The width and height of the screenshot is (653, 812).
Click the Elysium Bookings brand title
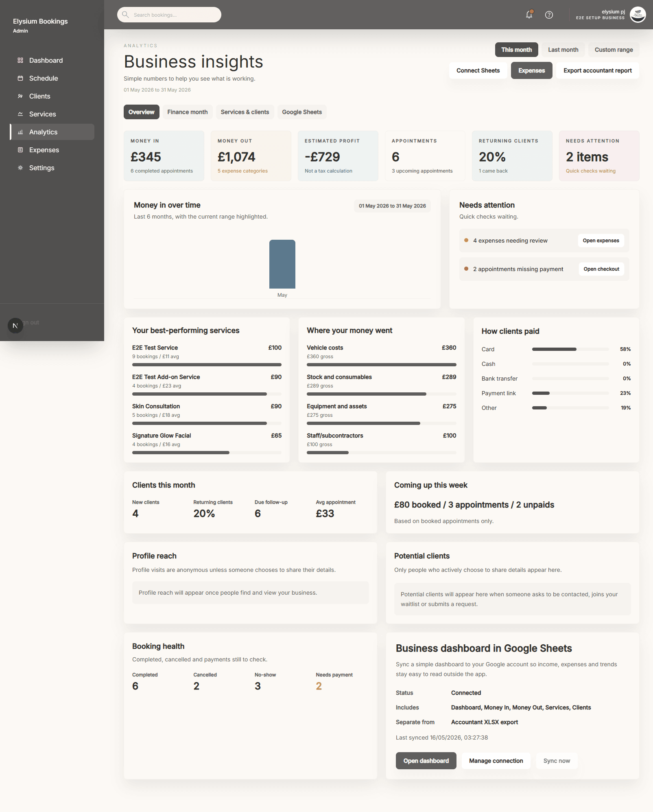pyautogui.click(x=40, y=21)
